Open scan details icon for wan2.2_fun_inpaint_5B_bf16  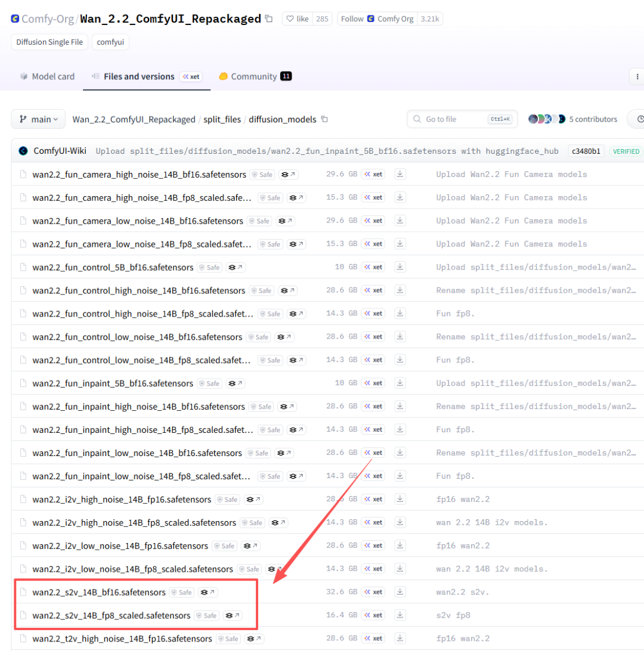[235, 383]
